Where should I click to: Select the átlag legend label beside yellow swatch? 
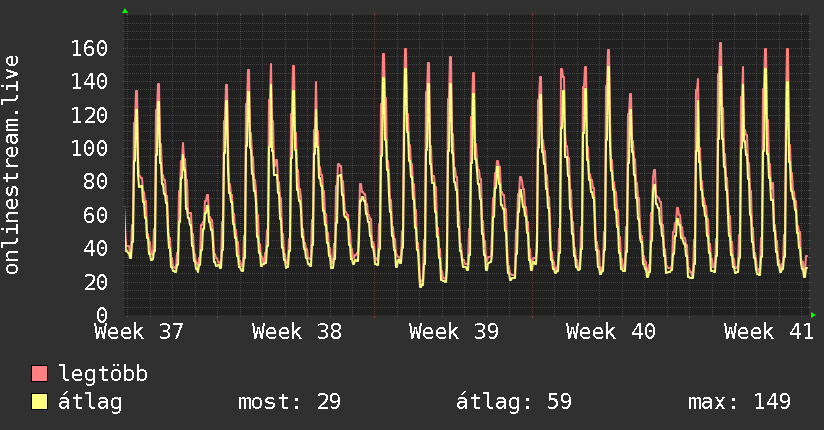90,402
